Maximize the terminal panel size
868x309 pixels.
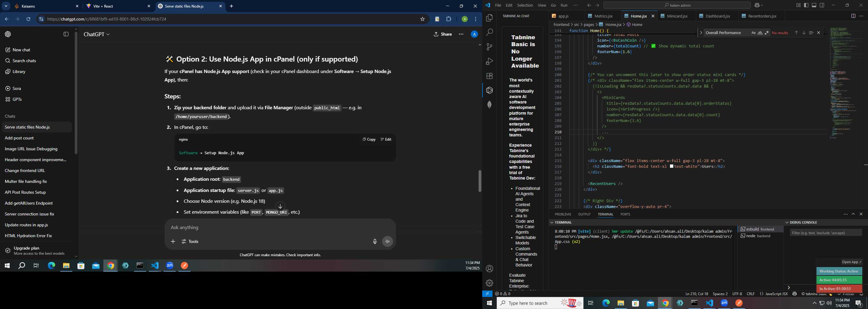(853, 214)
